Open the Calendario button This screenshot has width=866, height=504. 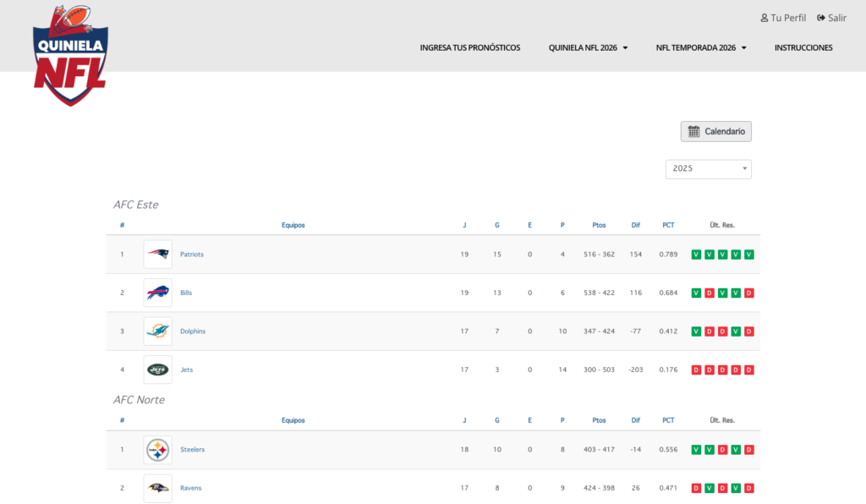coord(715,131)
